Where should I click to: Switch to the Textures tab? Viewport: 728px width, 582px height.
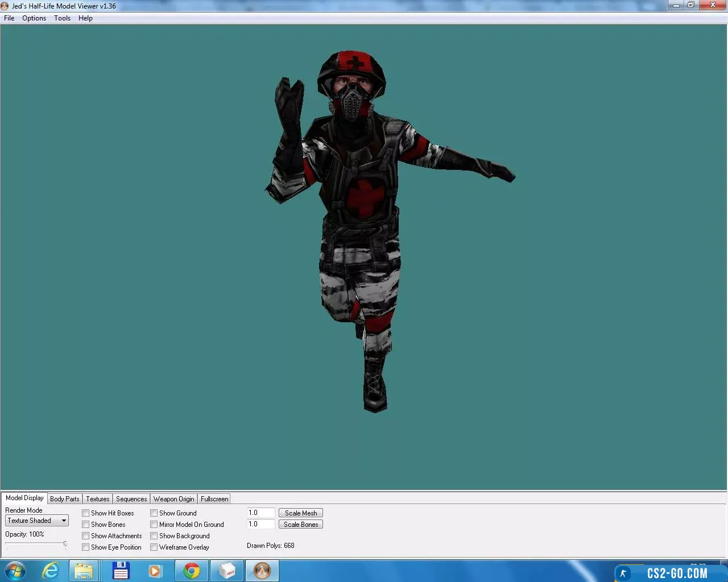coord(98,499)
